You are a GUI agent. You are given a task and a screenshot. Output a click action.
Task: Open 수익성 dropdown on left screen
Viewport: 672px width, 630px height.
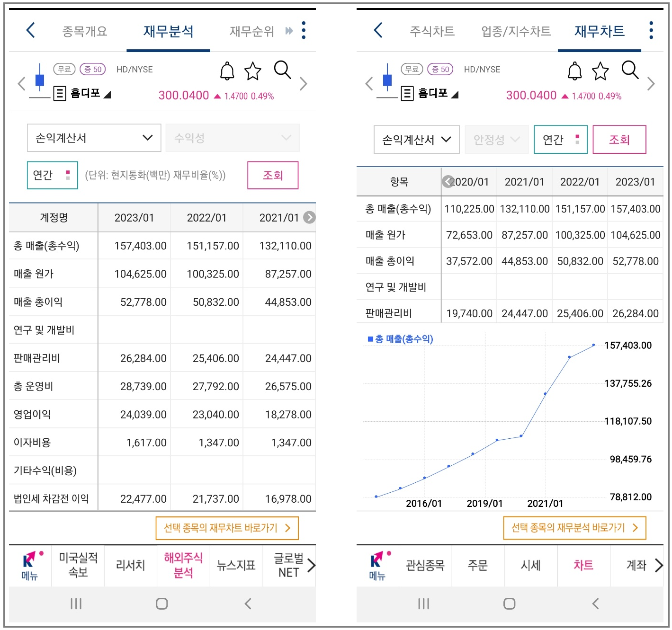[x=233, y=138]
